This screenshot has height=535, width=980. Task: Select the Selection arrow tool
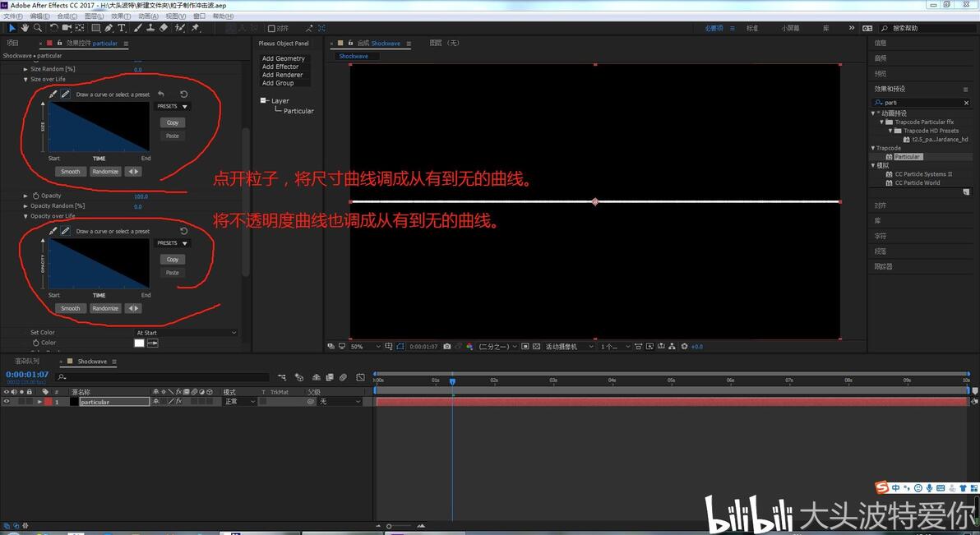[x=12, y=27]
